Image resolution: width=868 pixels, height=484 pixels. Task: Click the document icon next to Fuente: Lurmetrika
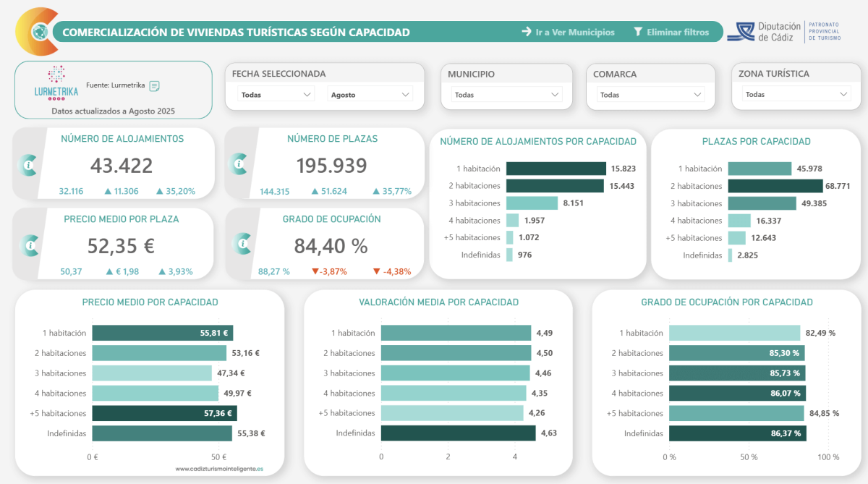153,85
